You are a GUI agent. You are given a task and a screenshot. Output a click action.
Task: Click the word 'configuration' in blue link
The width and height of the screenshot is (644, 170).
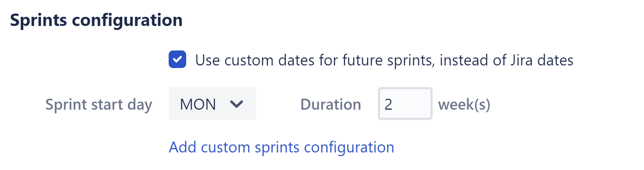(349, 147)
